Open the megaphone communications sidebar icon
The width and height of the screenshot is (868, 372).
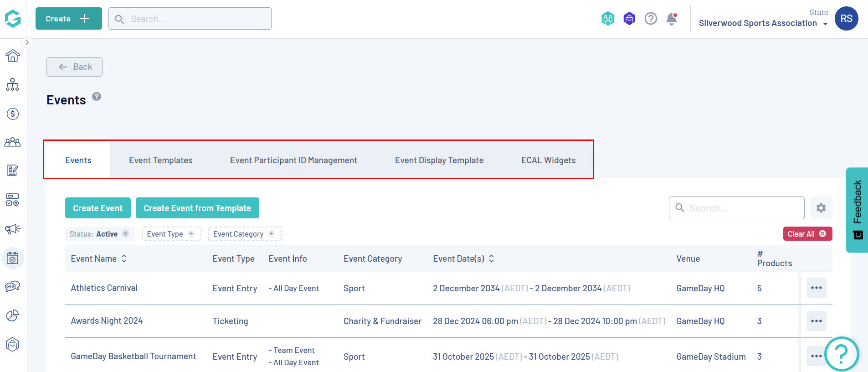pos(13,229)
